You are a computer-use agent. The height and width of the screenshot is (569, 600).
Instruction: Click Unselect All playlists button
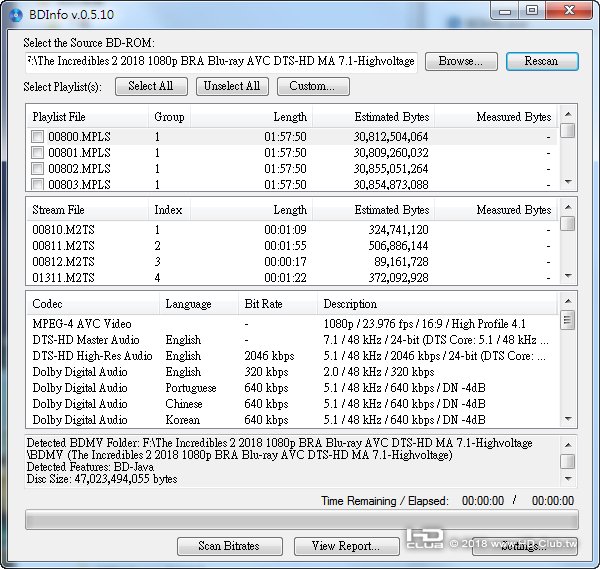232,86
